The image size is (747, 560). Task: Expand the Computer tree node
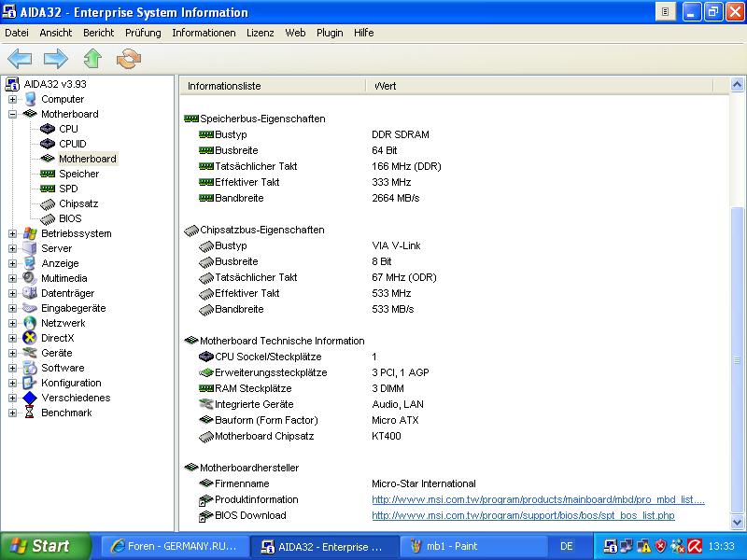pyautogui.click(x=12, y=99)
